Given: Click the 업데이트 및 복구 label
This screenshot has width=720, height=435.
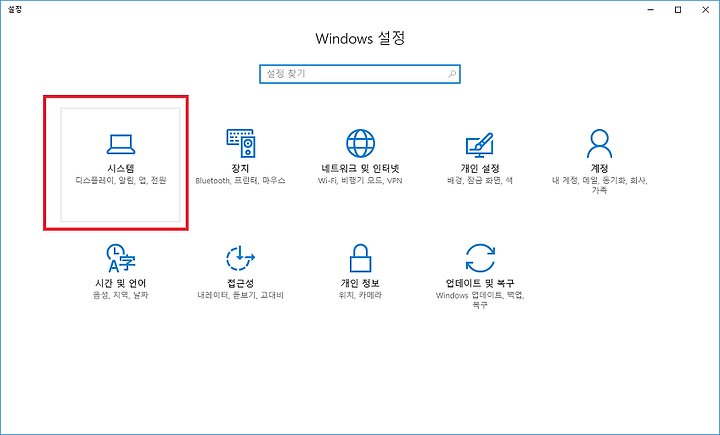Looking at the screenshot, I should tap(480, 283).
